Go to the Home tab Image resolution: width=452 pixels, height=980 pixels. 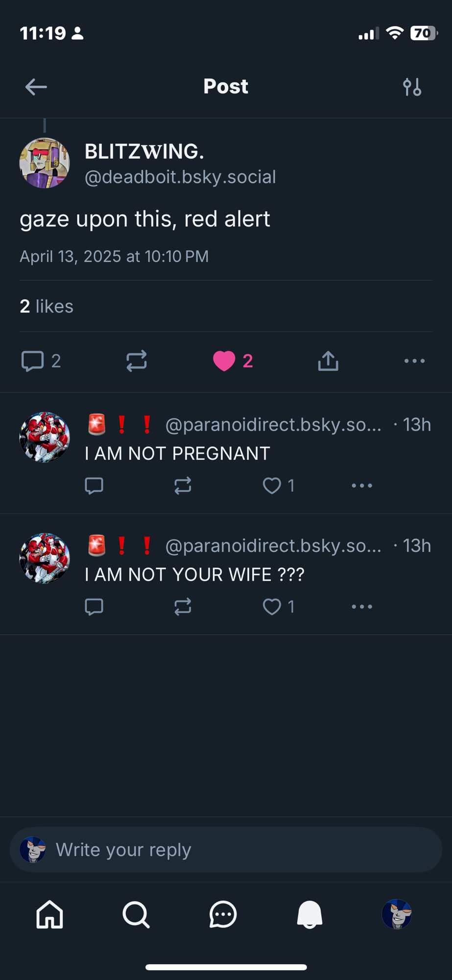pyautogui.click(x=49, y=914)
